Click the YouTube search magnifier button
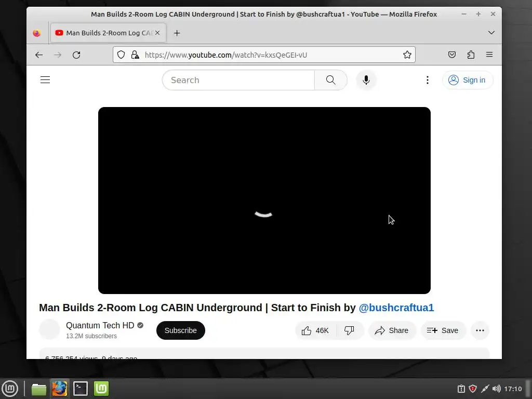Screen dimensions: 532x399 click(x=331, y=80)
